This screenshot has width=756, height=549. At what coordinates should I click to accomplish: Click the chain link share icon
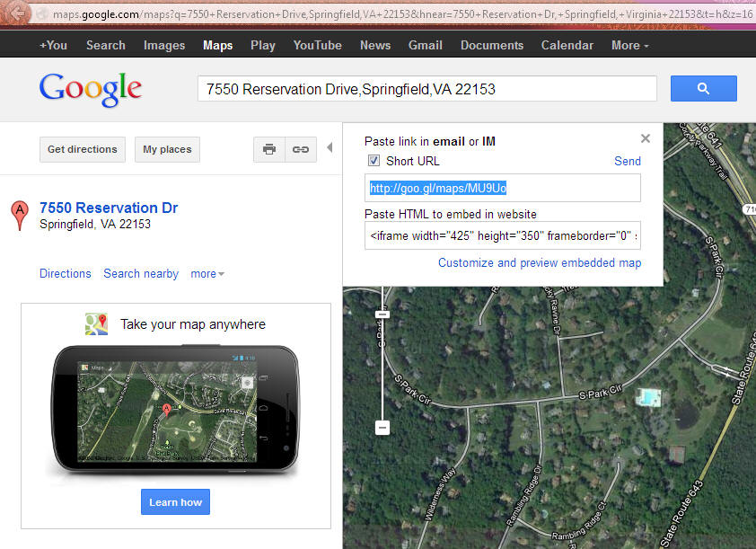pos(301,149)
